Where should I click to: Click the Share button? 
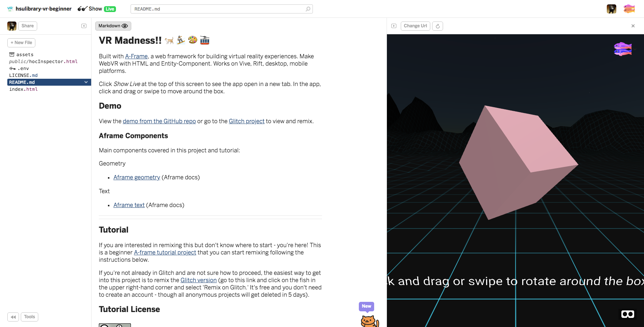(28, 26)
